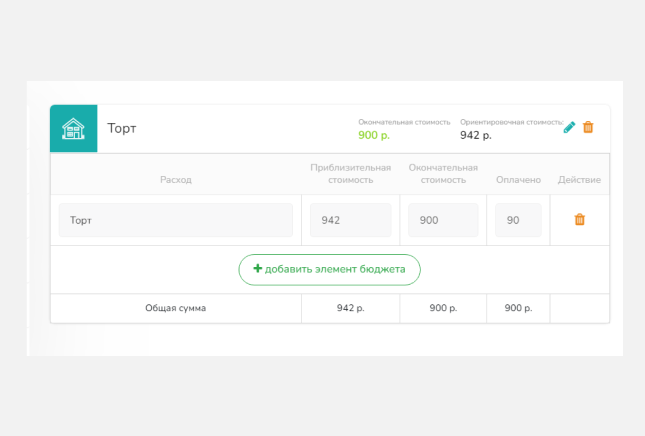Click the paid amount input field
The width and height of the screenshot is (645, 436).
click(x=518, y=220)
